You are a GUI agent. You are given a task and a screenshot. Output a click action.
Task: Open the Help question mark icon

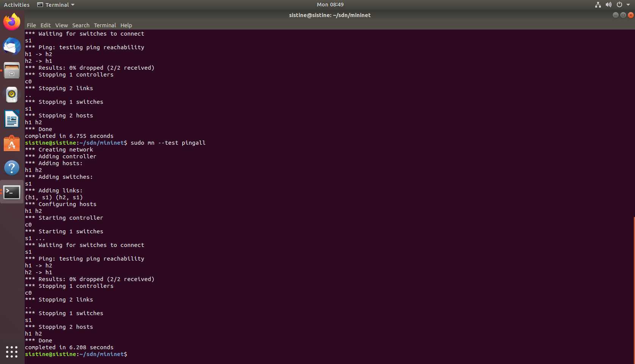12,168
